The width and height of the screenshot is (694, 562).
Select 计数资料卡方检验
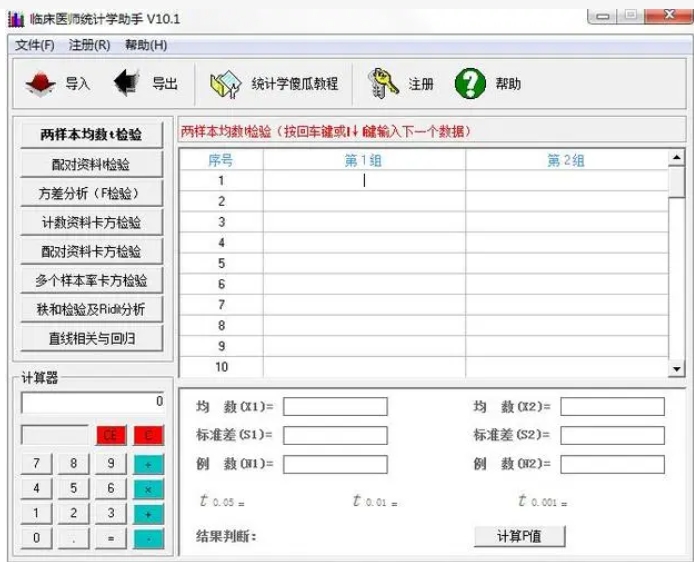91,223
